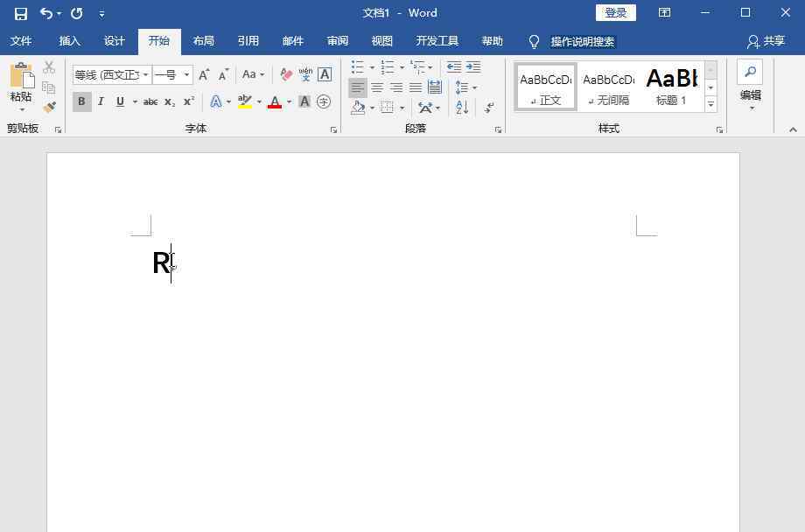Screen dimensions: 805x532
Task: Toggle Bold formatting off
Action: (81, 101)
